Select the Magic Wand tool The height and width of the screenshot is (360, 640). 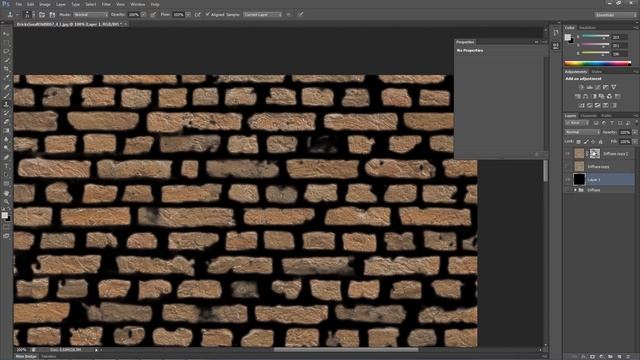tap(6, 60)
